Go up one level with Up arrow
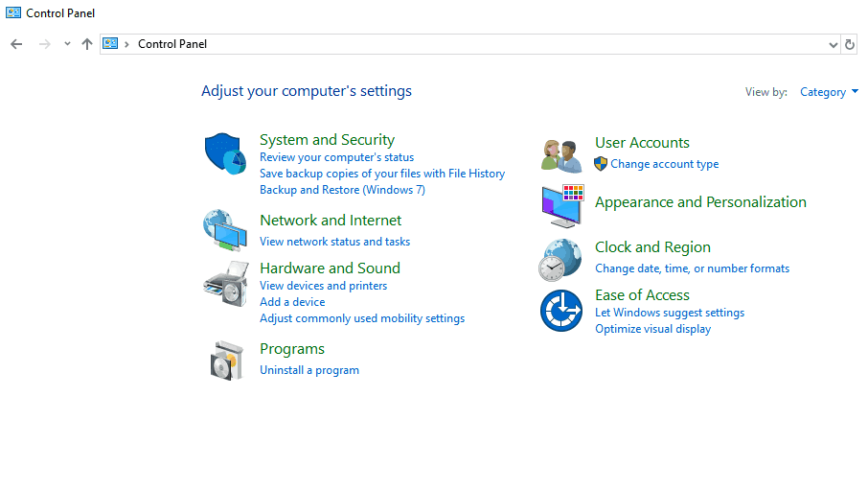Screen dimensions: 868x490 pos(87,44)
